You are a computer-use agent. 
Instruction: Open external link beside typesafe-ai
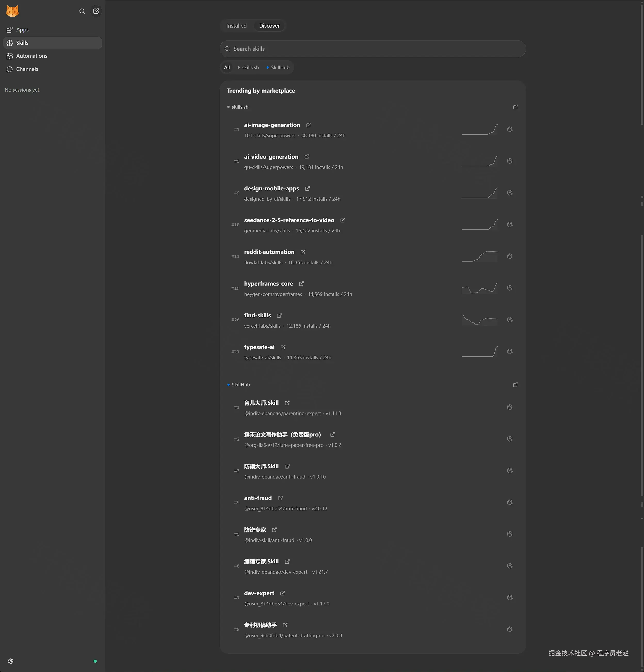[x=283, y=347]
